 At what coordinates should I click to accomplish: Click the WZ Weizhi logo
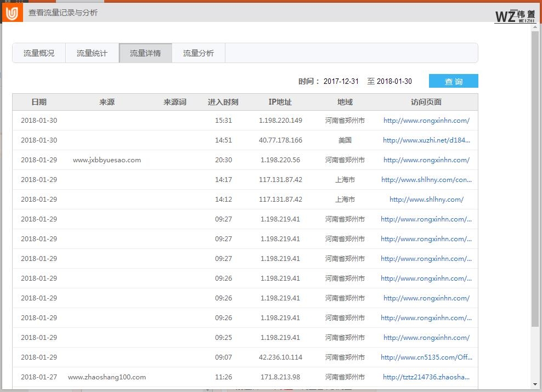(515, 15)
